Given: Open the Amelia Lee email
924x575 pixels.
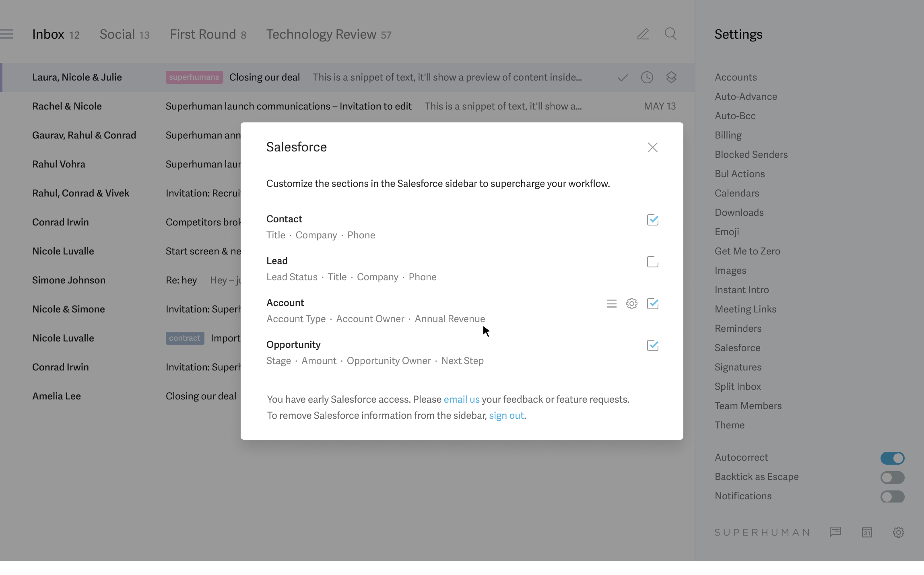Looking at the screenshot, I should [121, 396].
